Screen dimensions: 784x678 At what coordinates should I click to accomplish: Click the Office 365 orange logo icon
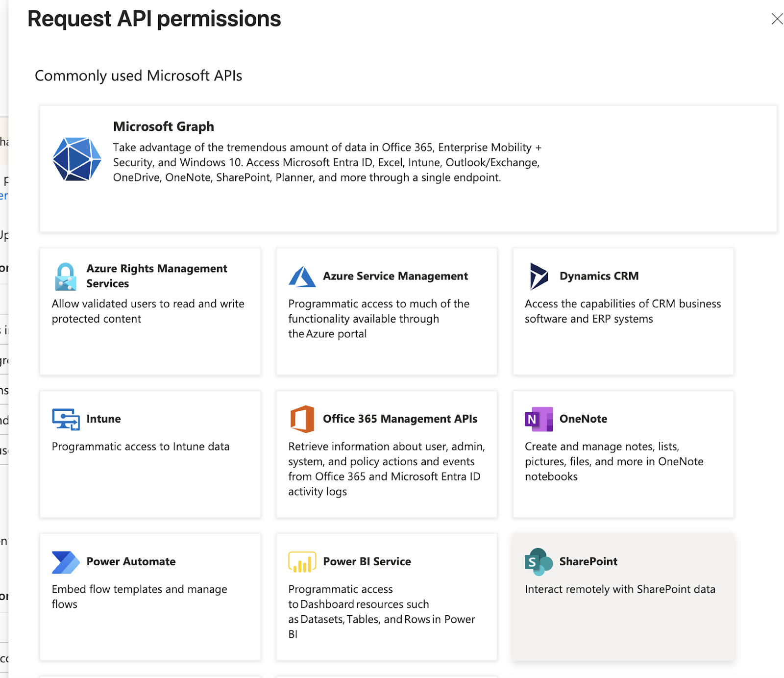coord(302,419)
